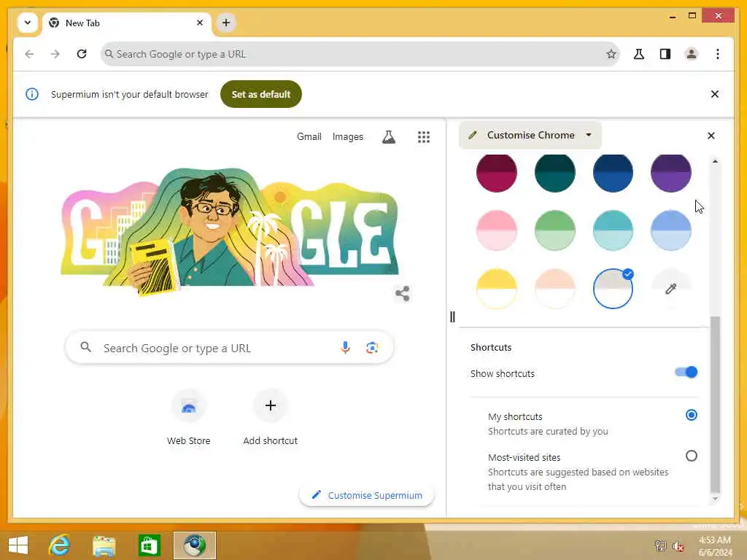This screenshot has height=560, width=747.
Task: Toggle the browser side panel icon
Action: (665, 54)
